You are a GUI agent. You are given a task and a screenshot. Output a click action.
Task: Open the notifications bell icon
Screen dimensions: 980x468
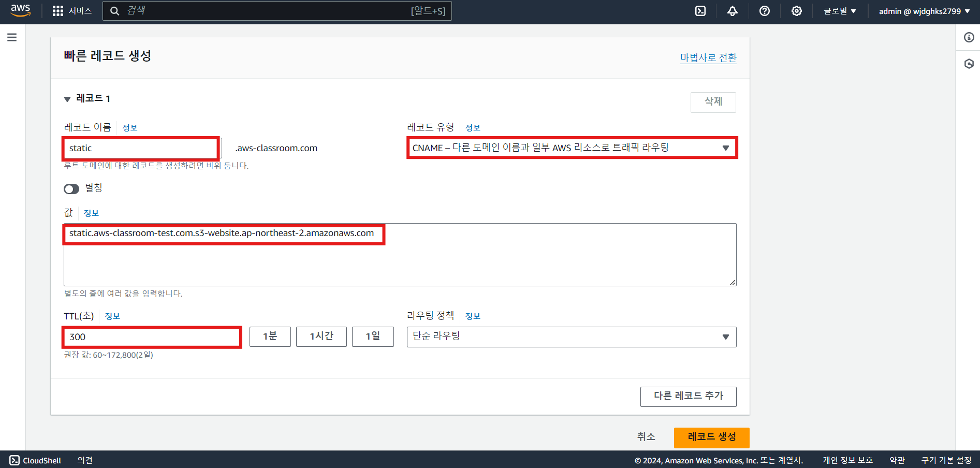733,11
